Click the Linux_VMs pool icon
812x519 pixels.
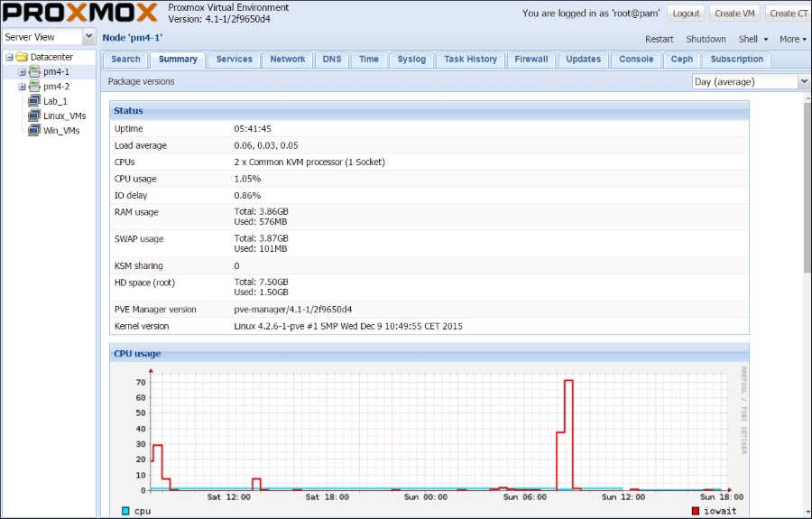34,116
